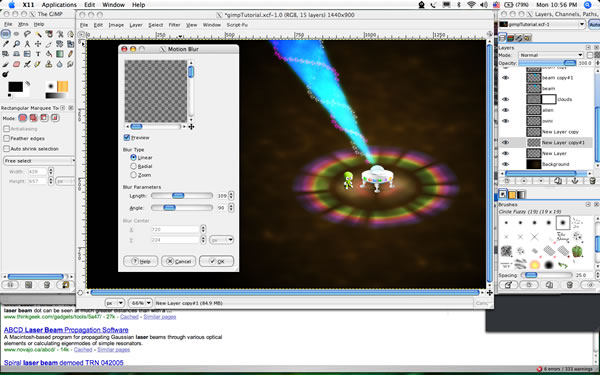The height and width of the screenshot is (375, 600).
Task: Click OK in the Motion Blur dialog
Action: [x=216, y=261]
